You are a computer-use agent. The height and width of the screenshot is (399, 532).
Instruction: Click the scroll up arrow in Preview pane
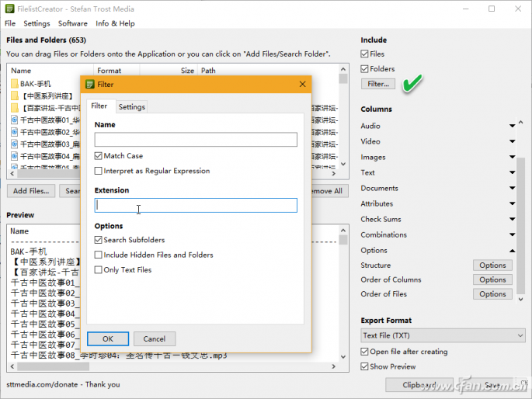[343, 231]
